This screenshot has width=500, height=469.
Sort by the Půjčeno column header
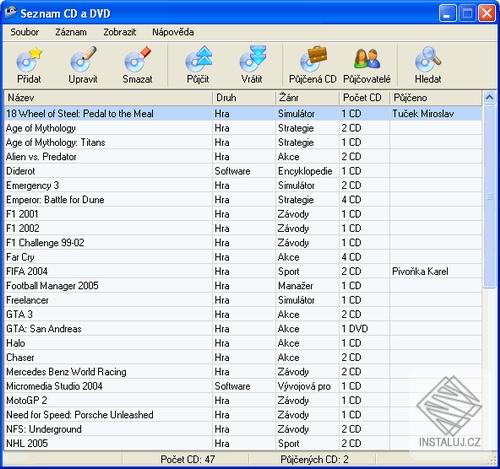pos(436,98)
